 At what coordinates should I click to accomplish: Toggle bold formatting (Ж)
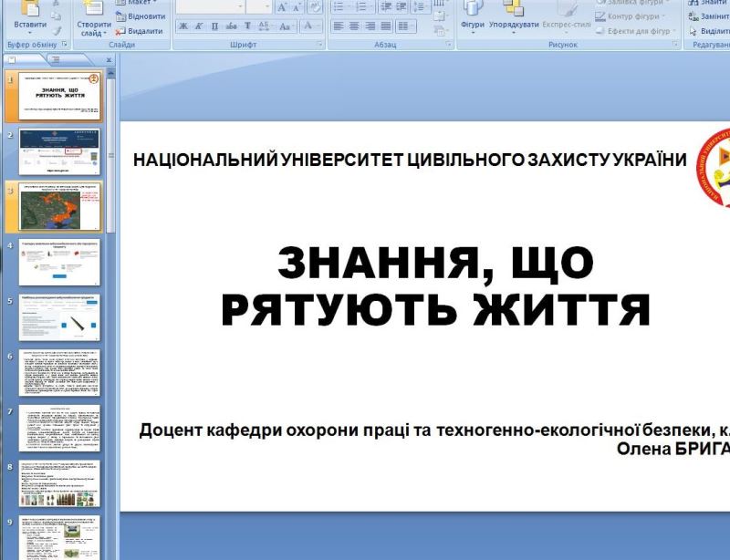pos(182,26)
